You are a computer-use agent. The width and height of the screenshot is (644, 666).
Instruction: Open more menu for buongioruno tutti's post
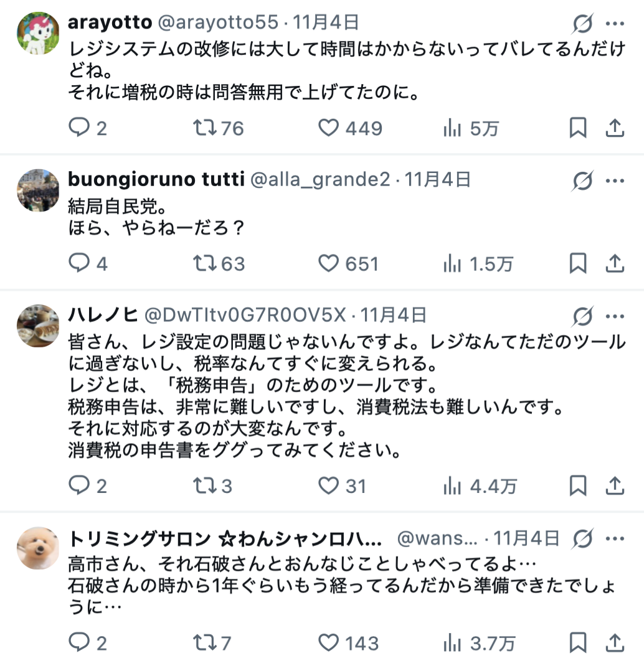pos(615,181)
